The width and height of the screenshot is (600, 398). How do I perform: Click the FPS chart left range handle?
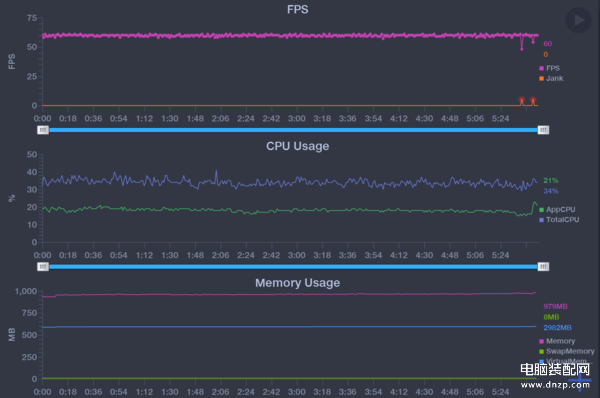pos(43,130)
